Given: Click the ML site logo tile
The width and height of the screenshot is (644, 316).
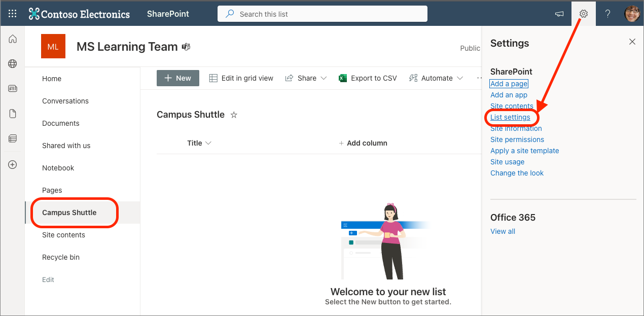Looking at the screenshot, I should coord(53,47).
